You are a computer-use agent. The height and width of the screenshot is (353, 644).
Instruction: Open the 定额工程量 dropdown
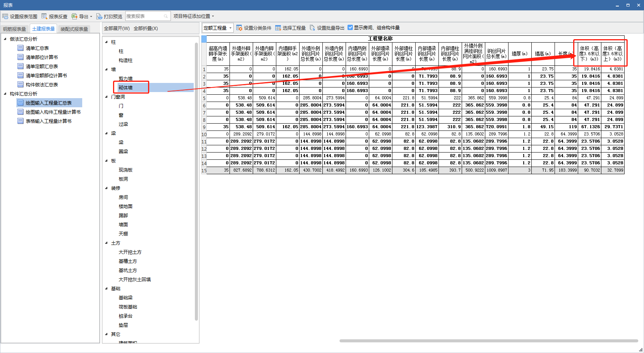click(217, 28)
